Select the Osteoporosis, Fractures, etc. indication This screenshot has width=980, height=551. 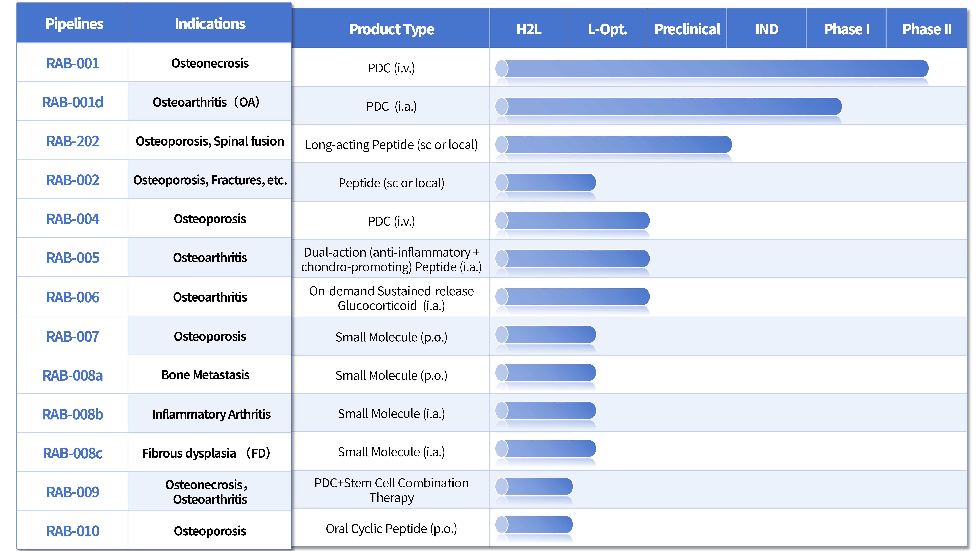(210, 180)
